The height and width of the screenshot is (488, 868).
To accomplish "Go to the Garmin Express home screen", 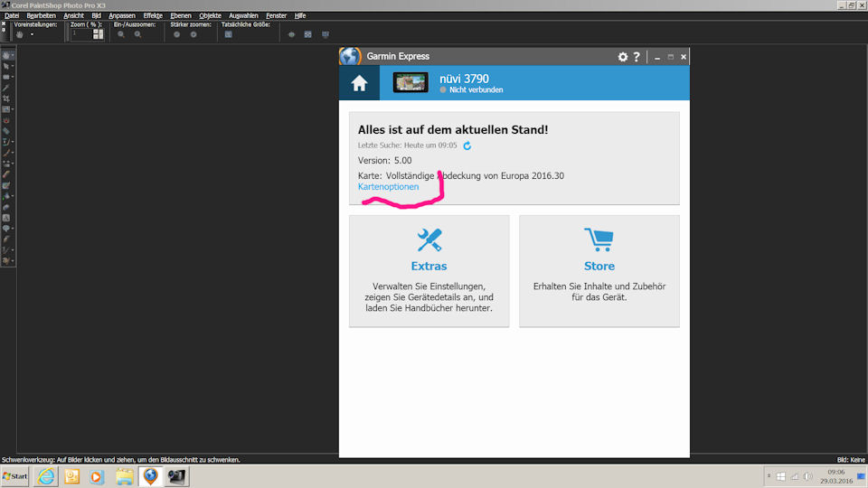I will pyautogui.click(x=359, y=83).
